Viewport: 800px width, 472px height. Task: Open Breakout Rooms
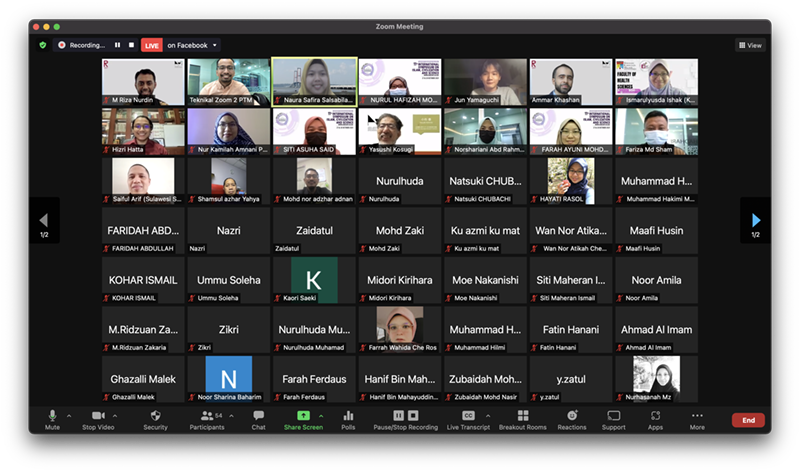522,418
